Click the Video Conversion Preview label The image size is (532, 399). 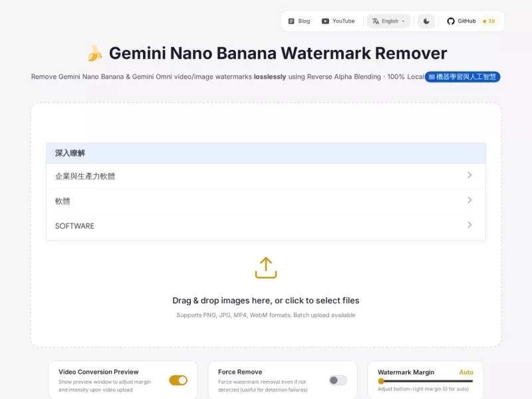98,372
